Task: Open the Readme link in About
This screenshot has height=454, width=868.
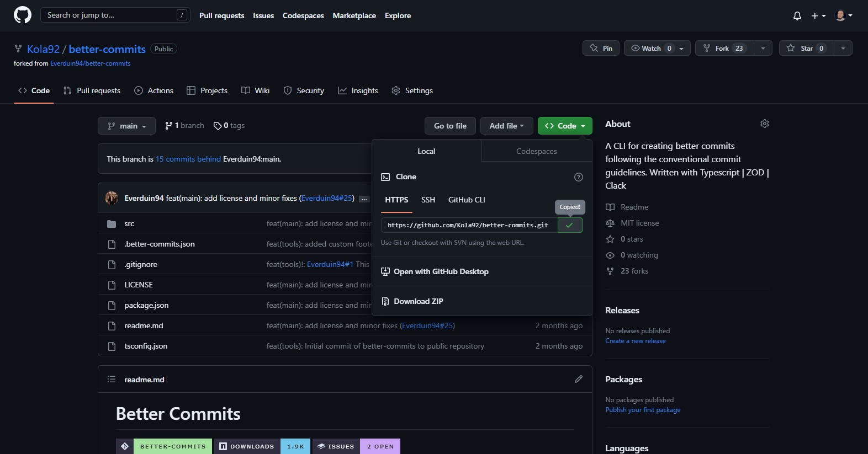Action: (627, 207)
